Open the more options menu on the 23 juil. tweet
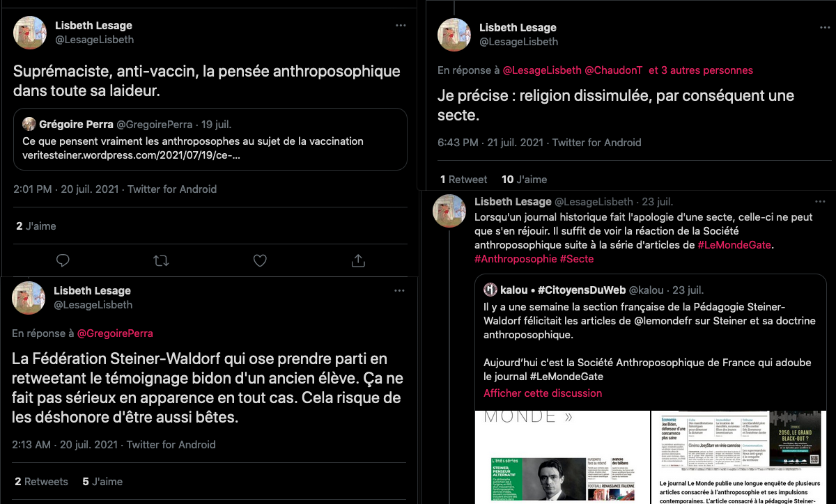Viewport: 836px width, 504px height. [823, 201]
